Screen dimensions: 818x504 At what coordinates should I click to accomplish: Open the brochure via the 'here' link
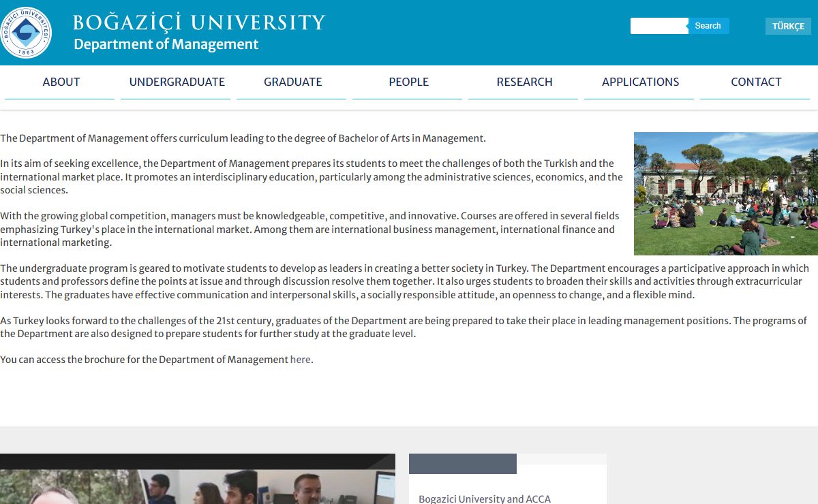[x=301, y=360]
